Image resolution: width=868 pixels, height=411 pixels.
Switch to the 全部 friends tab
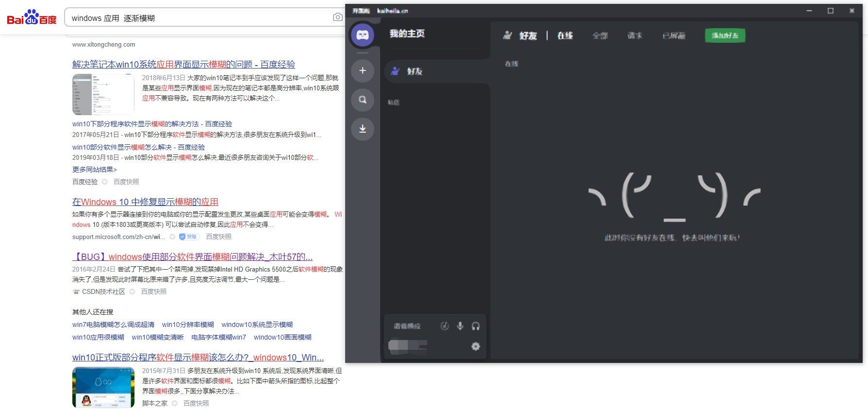click(600, 35)
